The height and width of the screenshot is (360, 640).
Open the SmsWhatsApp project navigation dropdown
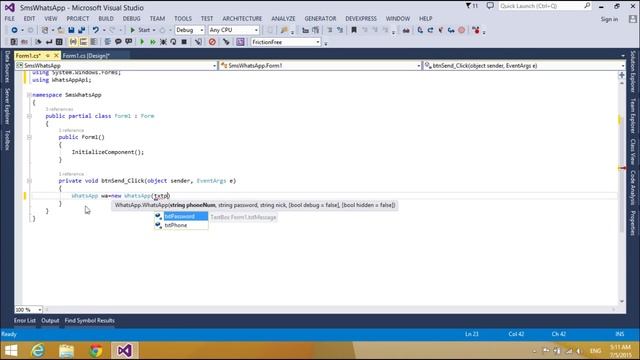click(x=116, y=65)
